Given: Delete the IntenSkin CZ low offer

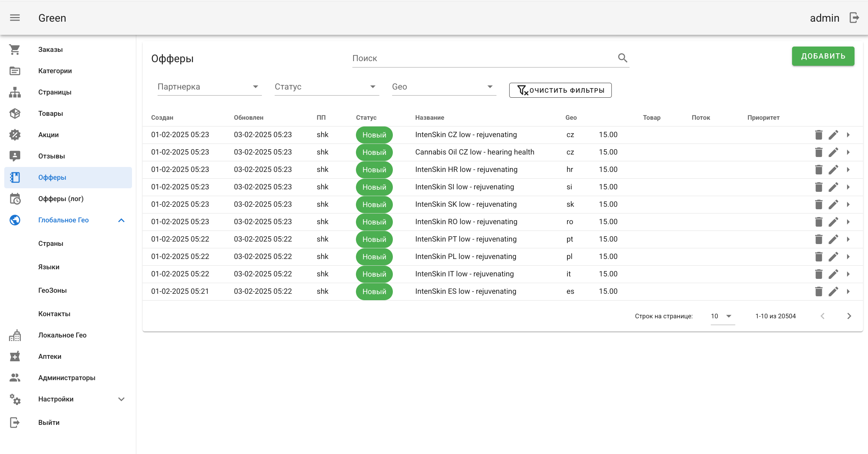Looking at the screenshot, I should click(x=819, y=135).
